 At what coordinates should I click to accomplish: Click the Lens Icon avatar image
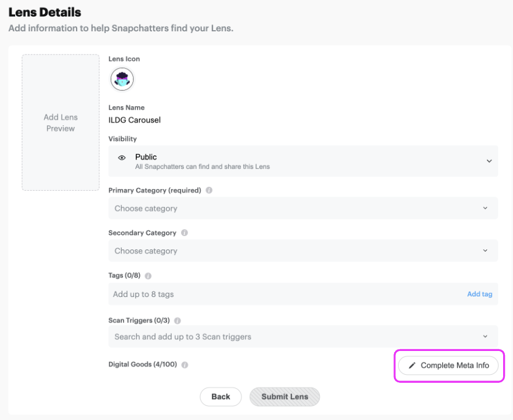[122, 79]
